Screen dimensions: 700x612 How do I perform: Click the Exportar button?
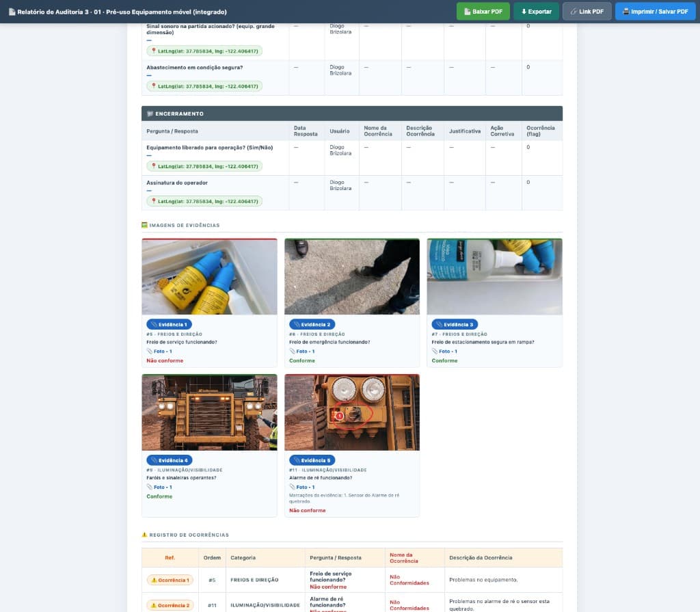pos(536,12)
